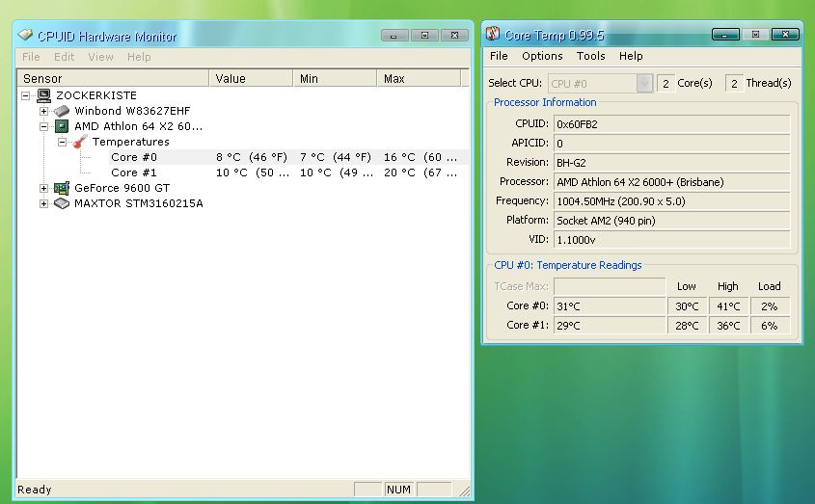
Task: Select the MAXTOR STM3160215A label
Action: (138, 203)
